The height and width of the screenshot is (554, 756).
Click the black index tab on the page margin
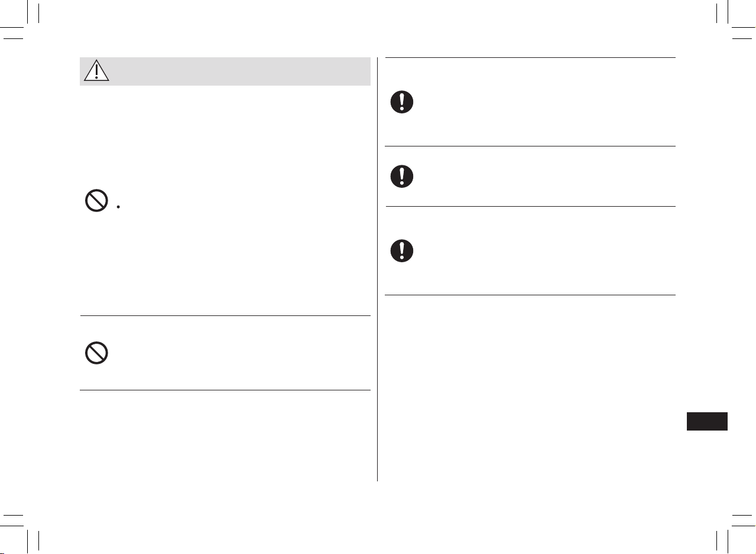click(708, 422)
